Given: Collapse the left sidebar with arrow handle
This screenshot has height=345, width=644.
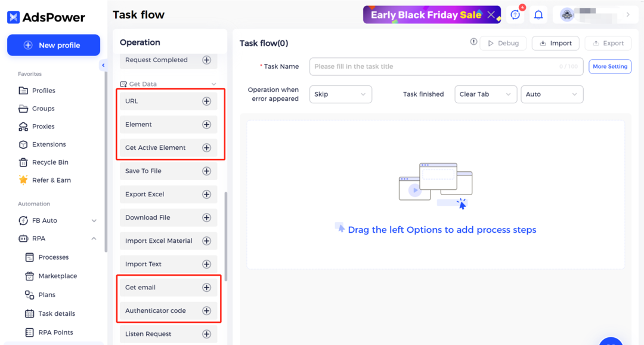Looking at the screenshot, I should coord(103,66).
